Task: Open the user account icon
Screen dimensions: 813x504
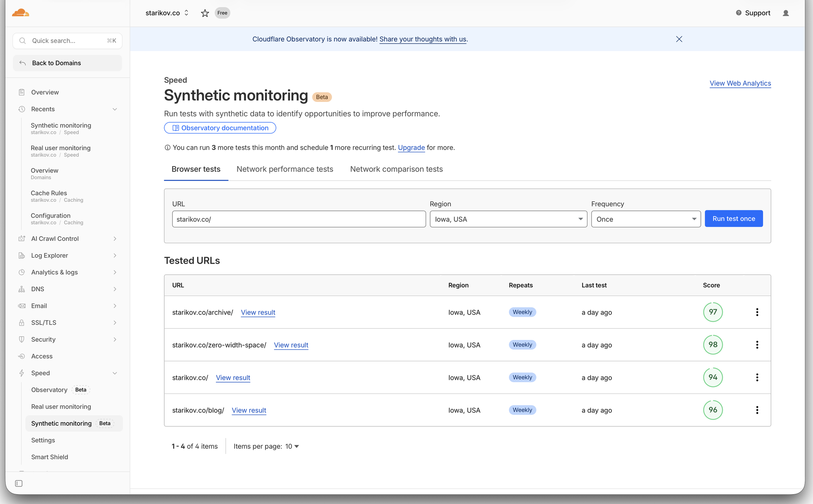Action: pos(786,13)
